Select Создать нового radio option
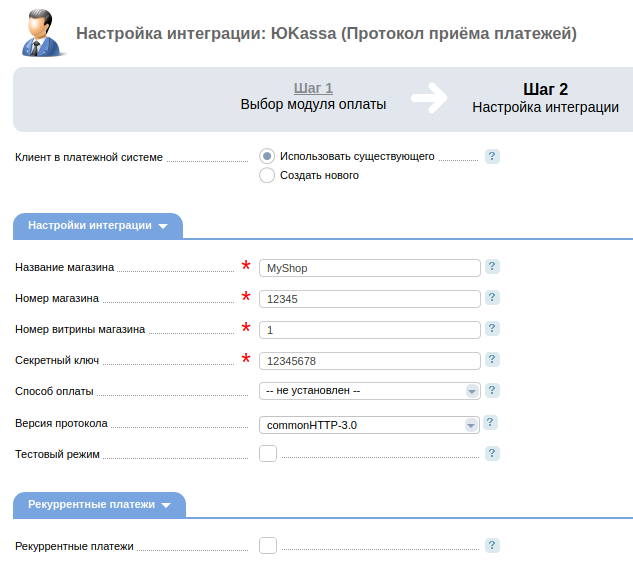This screenshot has width=633, height=571. [267, 175]
